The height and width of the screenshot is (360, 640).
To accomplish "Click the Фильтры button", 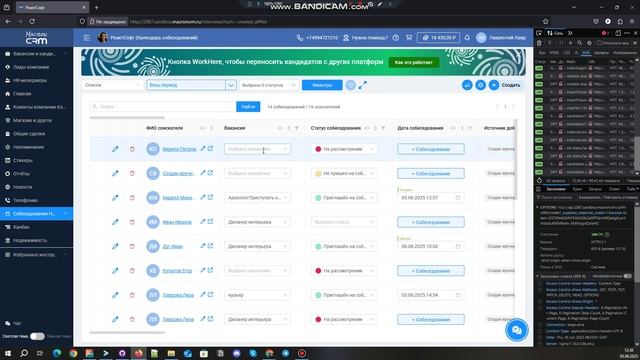I will (x=322, y=85).
